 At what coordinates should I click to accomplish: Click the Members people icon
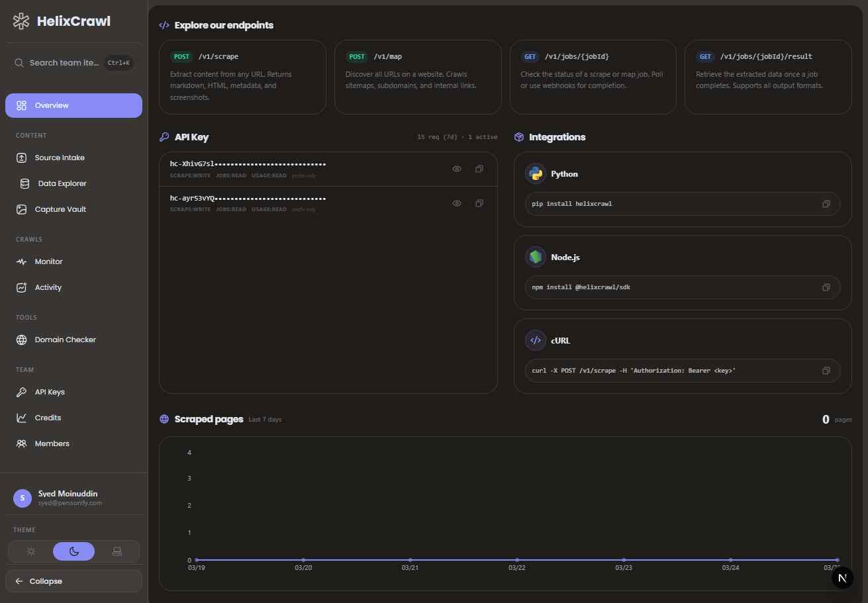22,443
